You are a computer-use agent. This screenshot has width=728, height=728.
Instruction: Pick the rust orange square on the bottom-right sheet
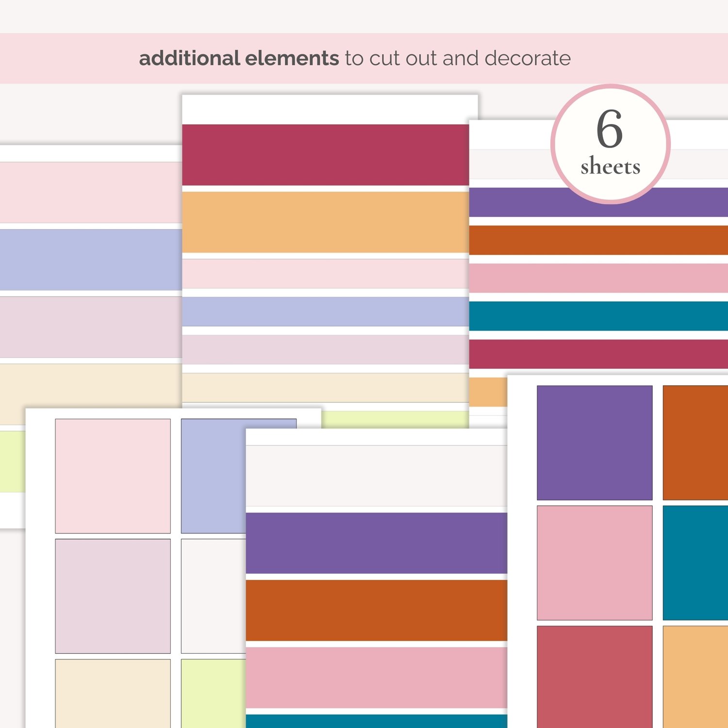point(695,443)
